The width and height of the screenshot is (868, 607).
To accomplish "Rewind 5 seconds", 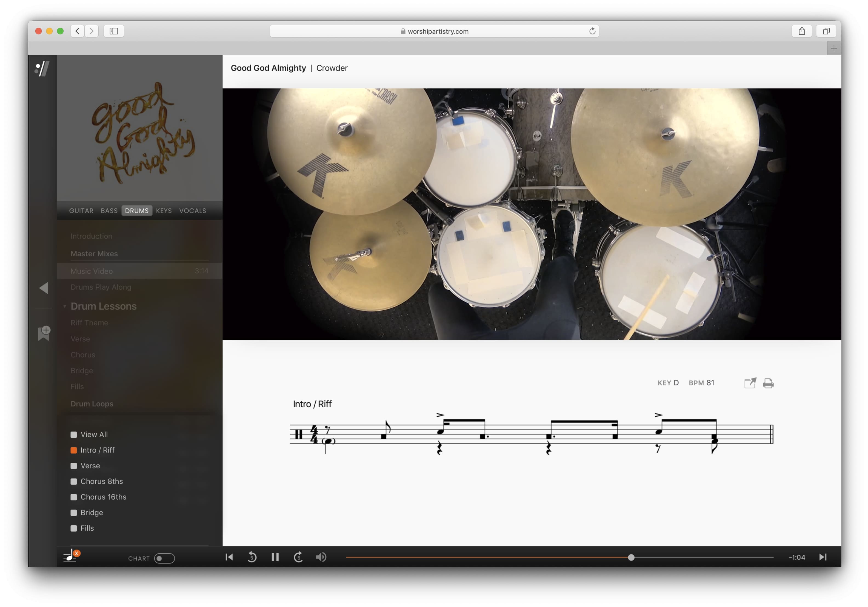I will point(252,557).
